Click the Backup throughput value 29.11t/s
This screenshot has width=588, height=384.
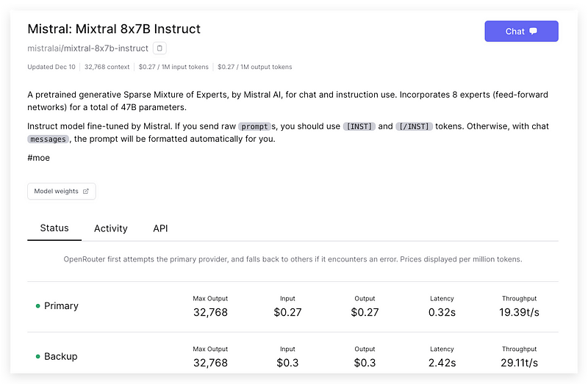519,363
